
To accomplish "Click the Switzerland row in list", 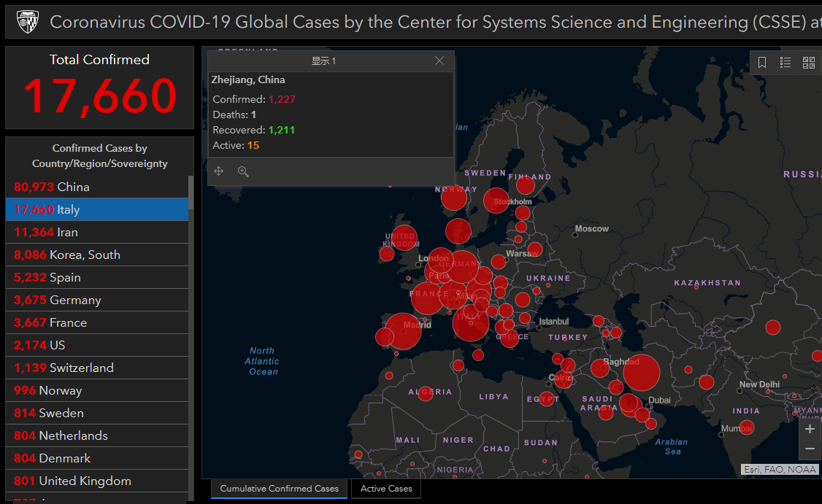I will point(97,368).
